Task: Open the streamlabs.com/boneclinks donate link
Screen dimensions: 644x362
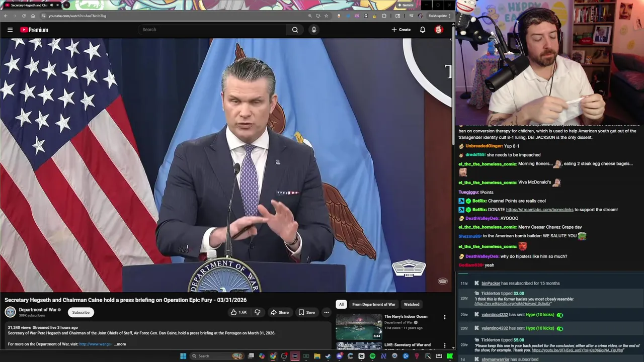Action: coord(539,210)
